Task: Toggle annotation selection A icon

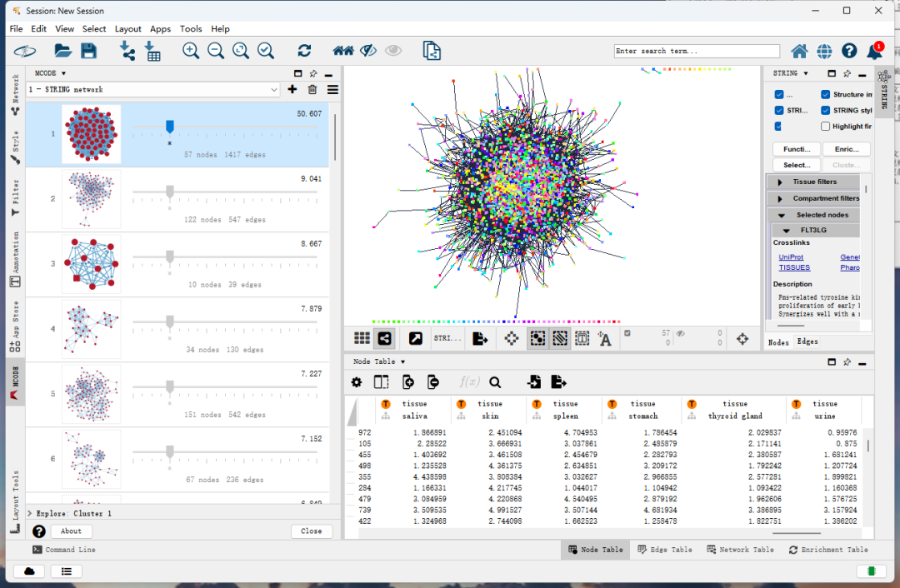Action: [604, 338]
